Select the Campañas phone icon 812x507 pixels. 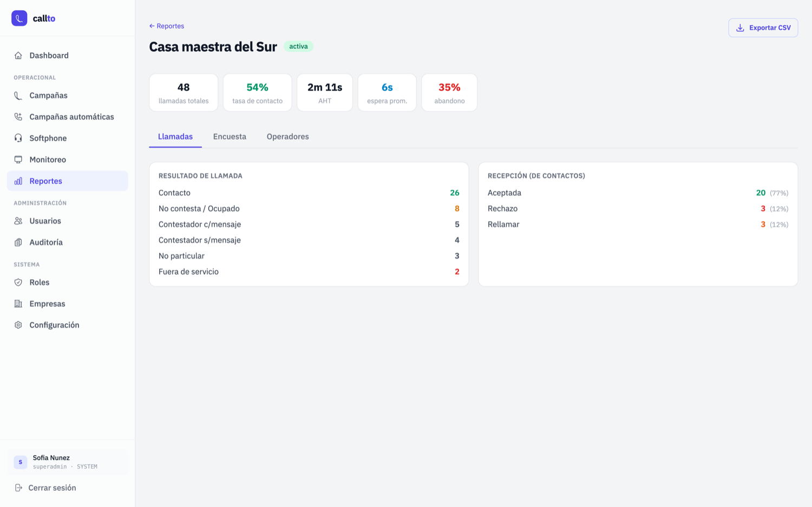(x=18, y=95)
